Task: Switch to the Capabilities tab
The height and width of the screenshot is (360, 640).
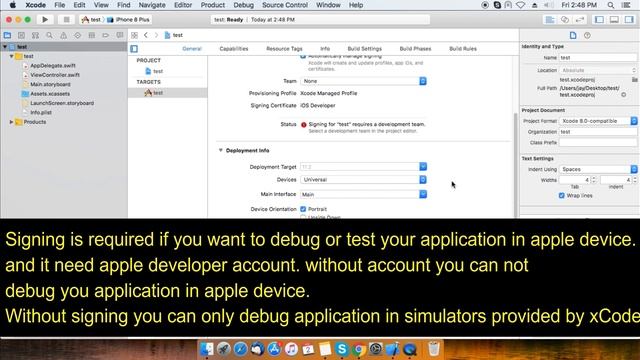Action: click(x=233, y=49)
